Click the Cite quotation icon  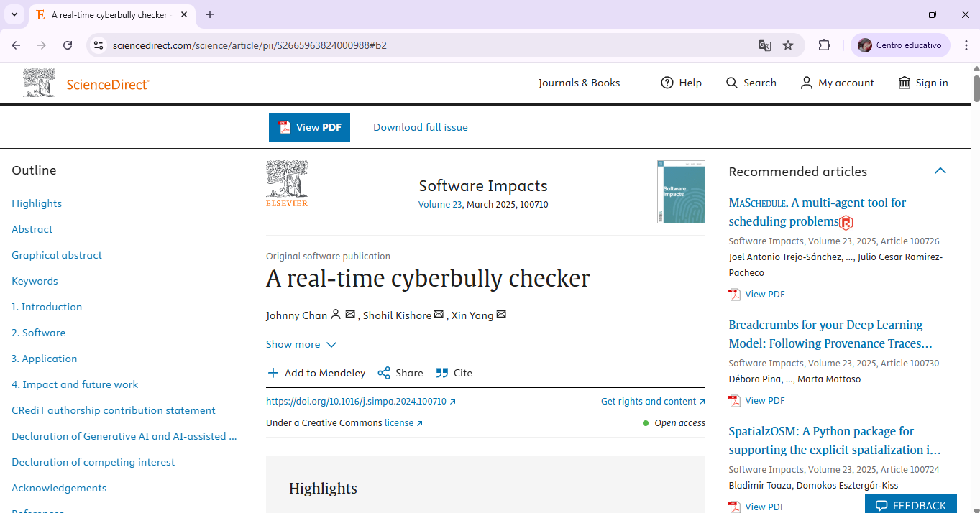coord(441,373)
